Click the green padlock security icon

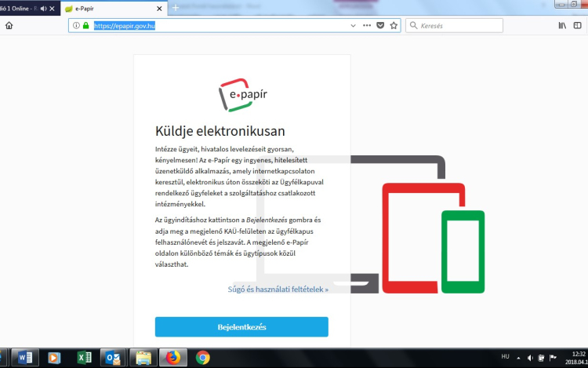[85, 25]
